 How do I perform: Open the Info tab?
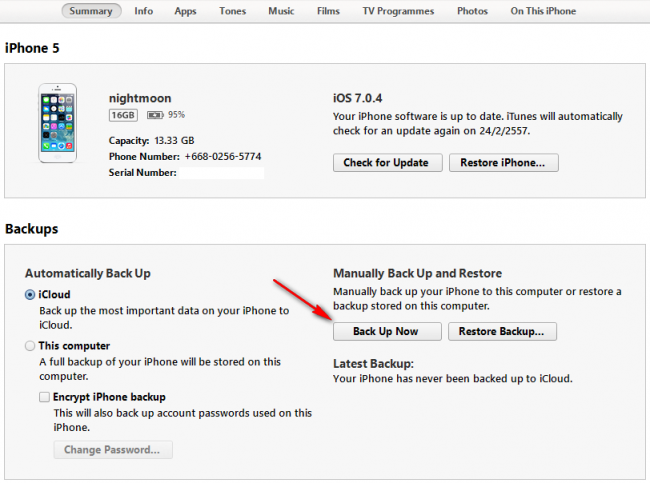pos(143,11)
